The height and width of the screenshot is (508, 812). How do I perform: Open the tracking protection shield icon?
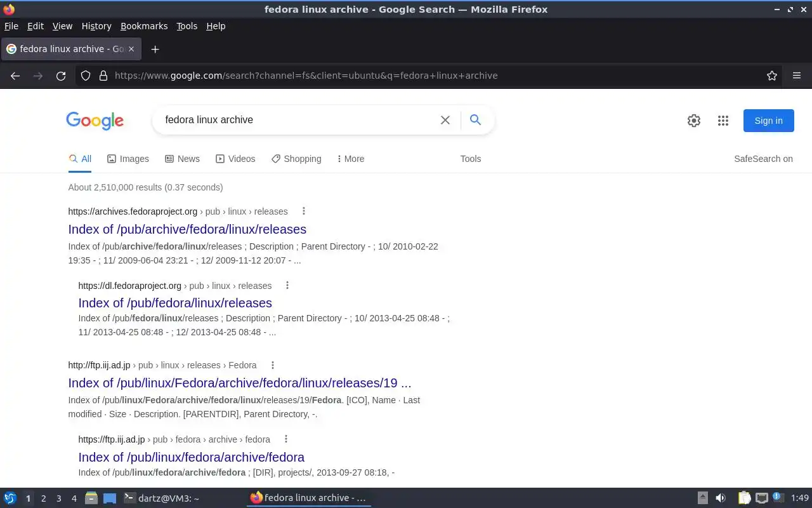(x=86, y=76)
